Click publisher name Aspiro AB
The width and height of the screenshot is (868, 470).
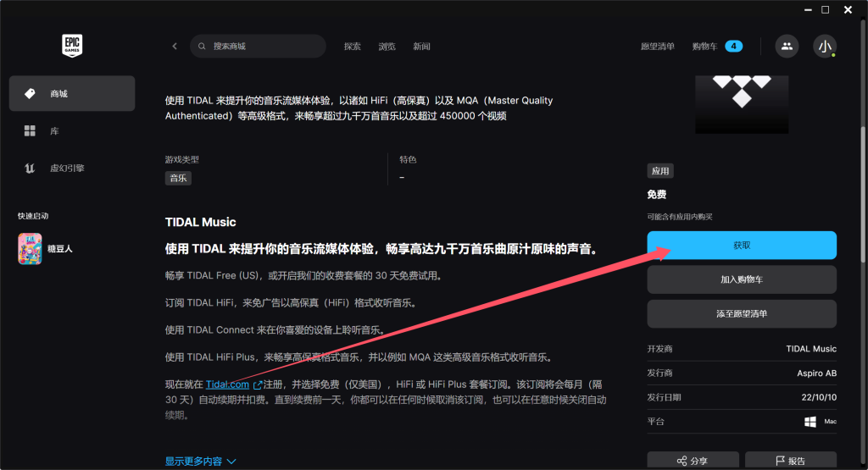pos(816,373)
